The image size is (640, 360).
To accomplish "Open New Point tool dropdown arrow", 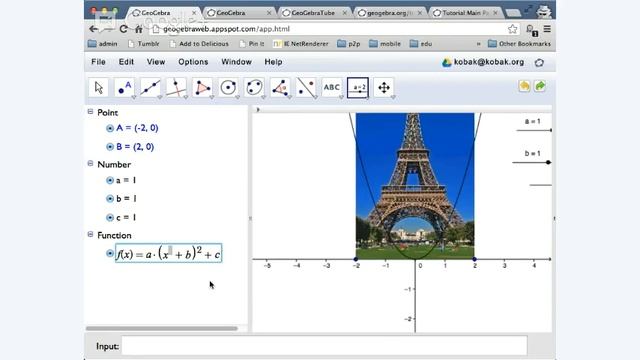I will pos(133,97).
